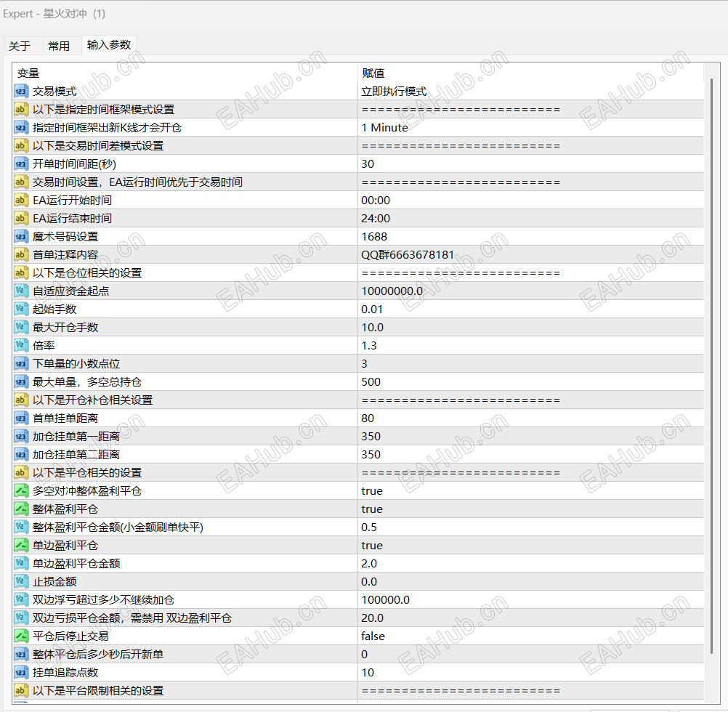
Task: Select the 输入参数 tab
Action: point(109,45)
